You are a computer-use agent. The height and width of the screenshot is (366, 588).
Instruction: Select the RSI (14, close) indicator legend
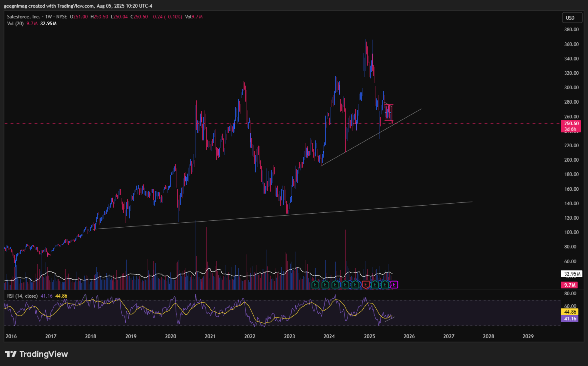point(22,296)
